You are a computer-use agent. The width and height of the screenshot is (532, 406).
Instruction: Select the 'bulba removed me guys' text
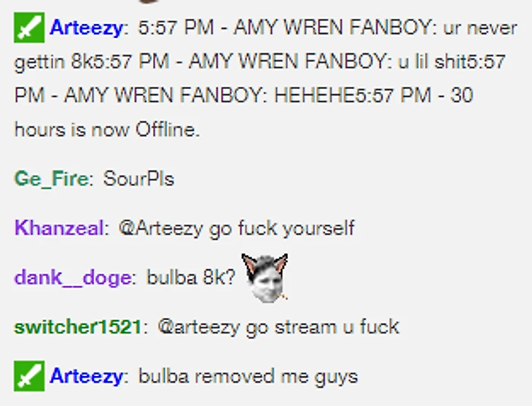tap(248, 376)
